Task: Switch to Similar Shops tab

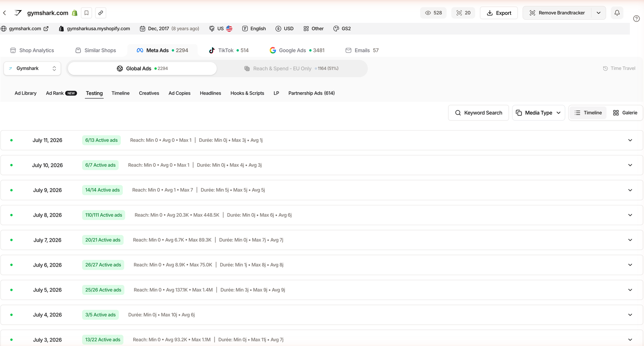Action: tap(96, 50)
